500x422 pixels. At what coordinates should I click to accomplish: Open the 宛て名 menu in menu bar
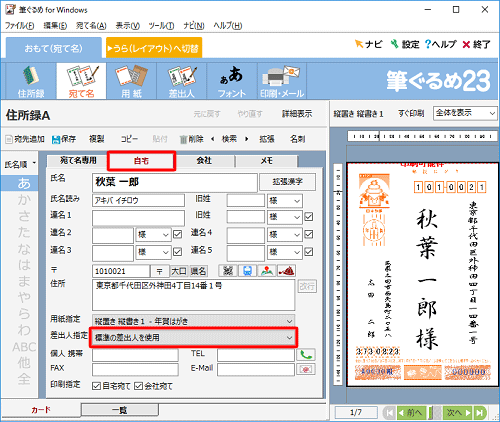tap(91, 26)
